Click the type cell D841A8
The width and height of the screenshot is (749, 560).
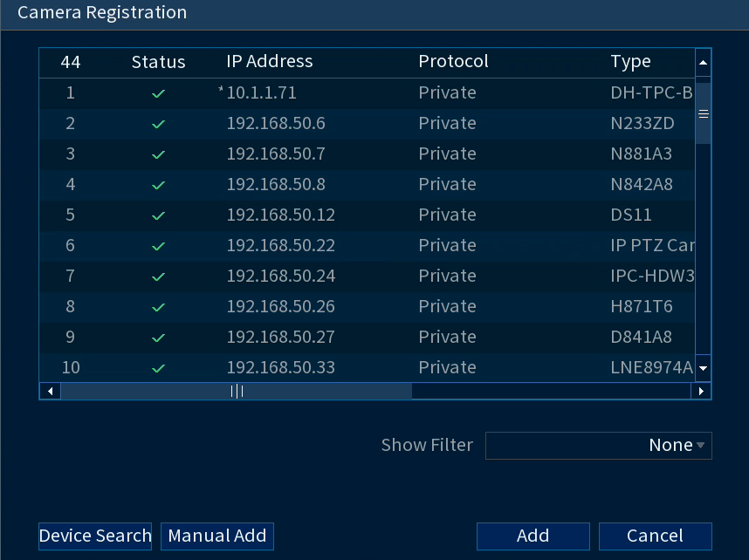(642, 337)
